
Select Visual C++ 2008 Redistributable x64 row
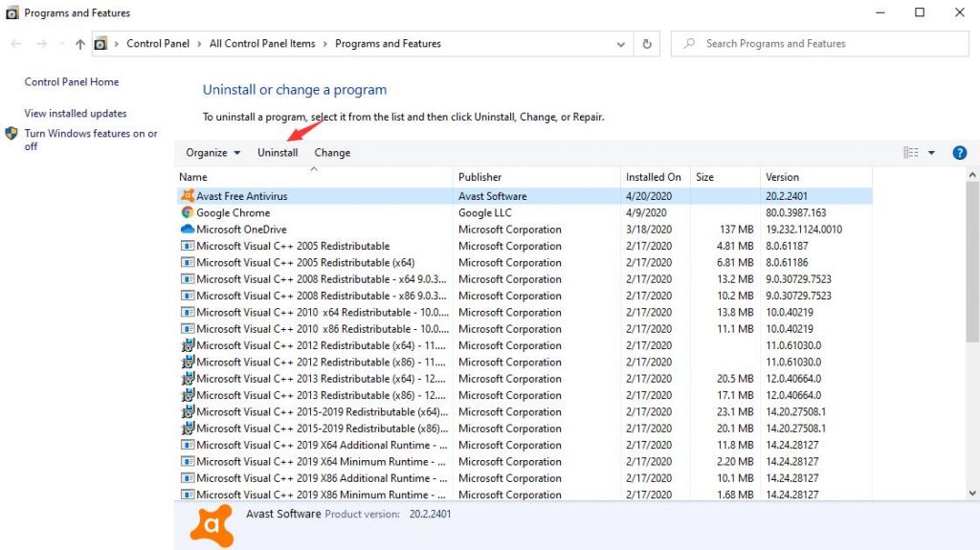coord(524,278)
